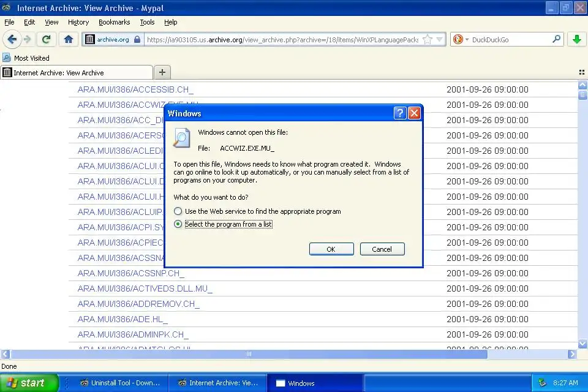Click the ACCWIZ.EXE.MU_ file name text
The height and width of the screenshot is (392, 588).
point(247,148)
